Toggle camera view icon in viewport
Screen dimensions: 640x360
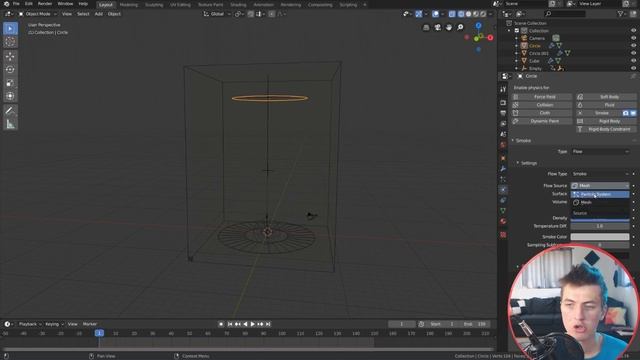(x=438, y=27)
